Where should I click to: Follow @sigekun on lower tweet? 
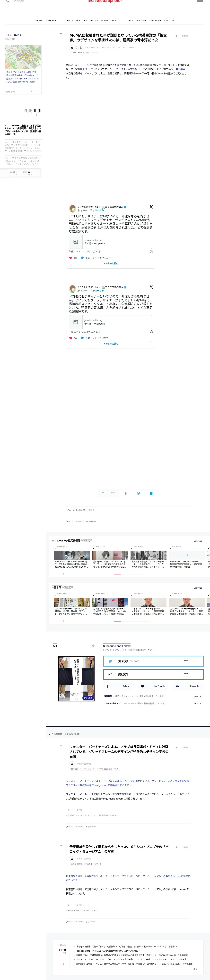click(x=97, y=291)
